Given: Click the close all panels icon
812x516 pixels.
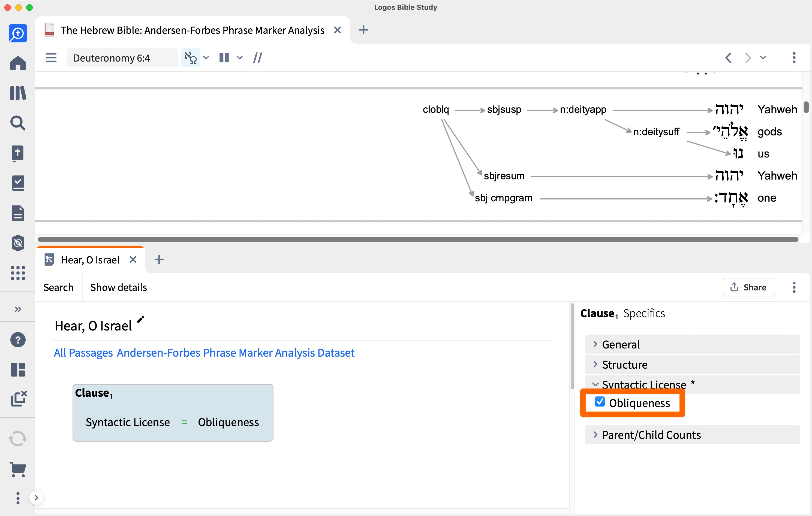Looking at the screenshot, I should tap(19, 399).
